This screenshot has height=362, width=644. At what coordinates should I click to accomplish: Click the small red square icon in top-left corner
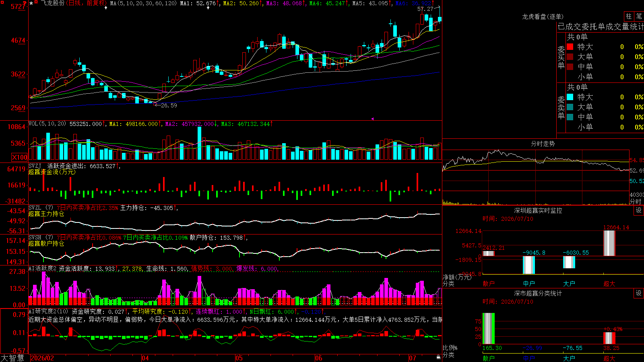pyautogui.click(x=2, y=2)
